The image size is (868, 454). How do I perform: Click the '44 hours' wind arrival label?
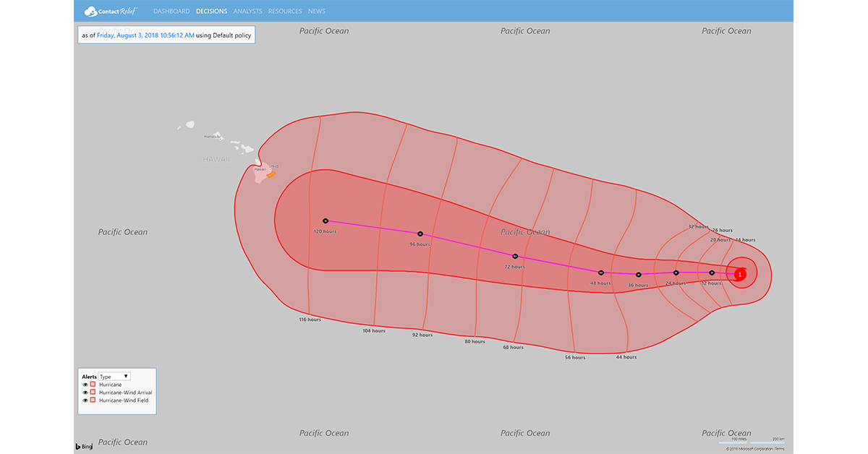[626, 357]
